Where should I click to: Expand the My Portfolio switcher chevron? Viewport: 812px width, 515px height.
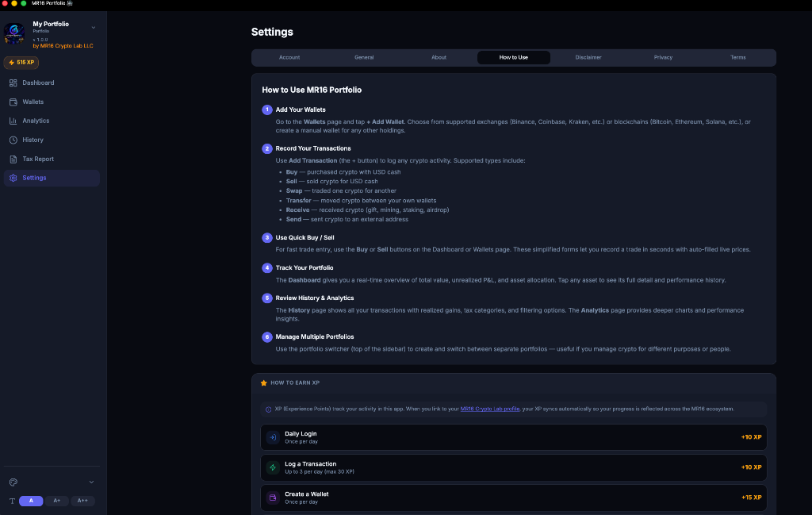(94, 28)
